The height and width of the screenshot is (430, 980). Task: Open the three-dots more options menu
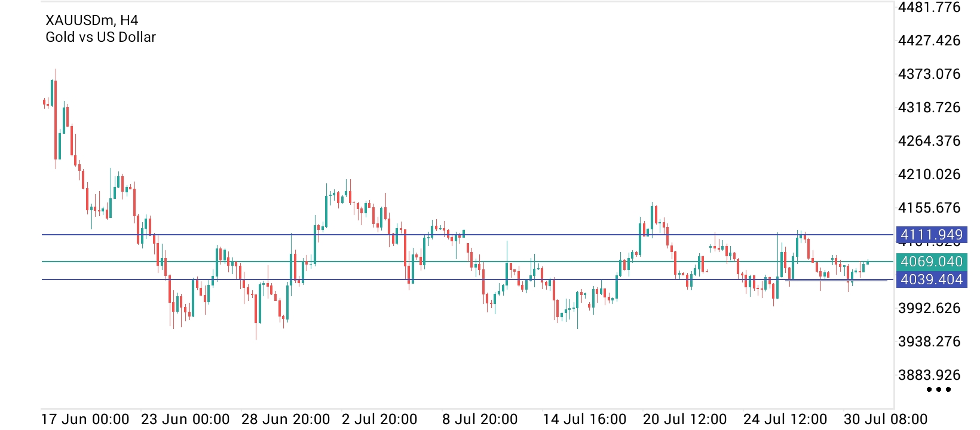(939, 389)
